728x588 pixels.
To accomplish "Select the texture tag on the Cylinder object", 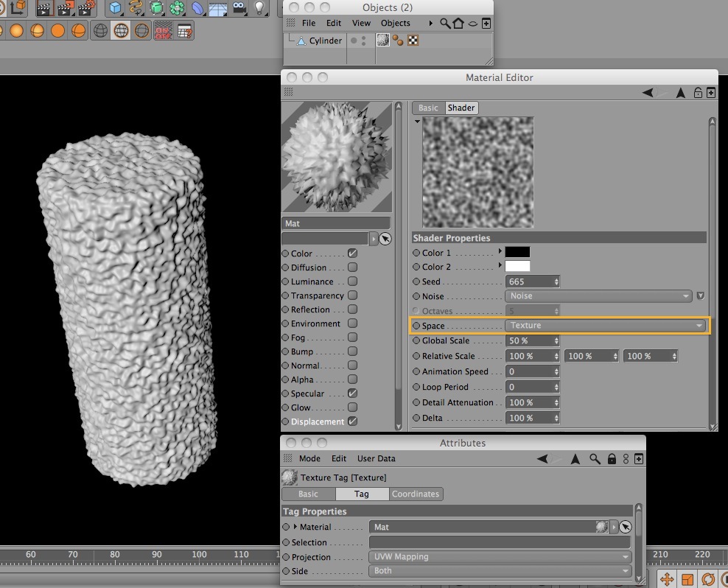I will click(x=383, y=41).
